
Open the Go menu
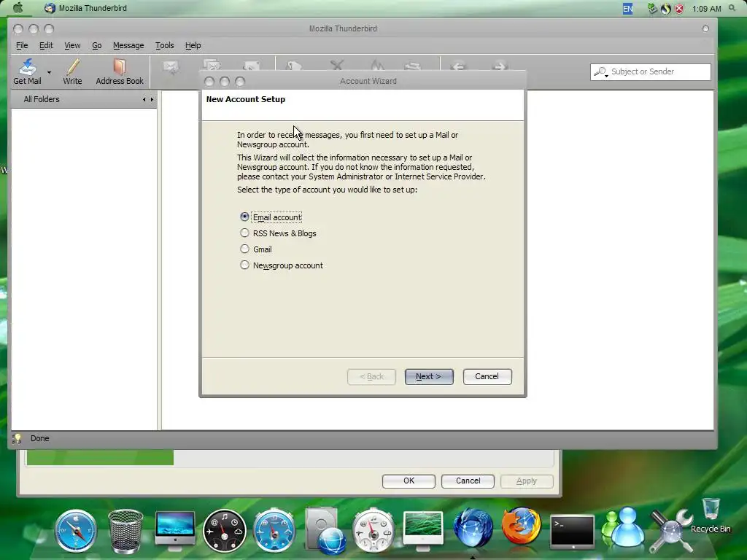tap(97, 45)
